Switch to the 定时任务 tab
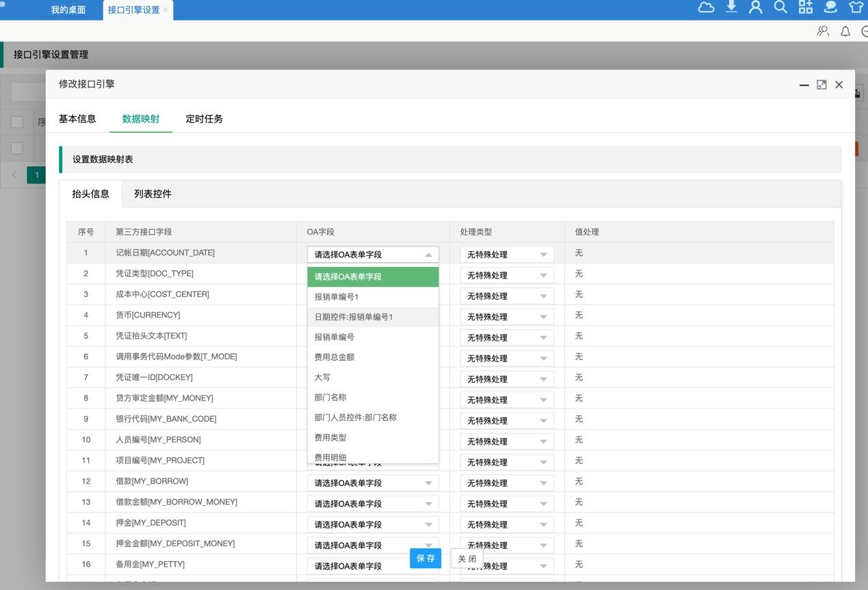The image size is (868, 590). point(204,118)
